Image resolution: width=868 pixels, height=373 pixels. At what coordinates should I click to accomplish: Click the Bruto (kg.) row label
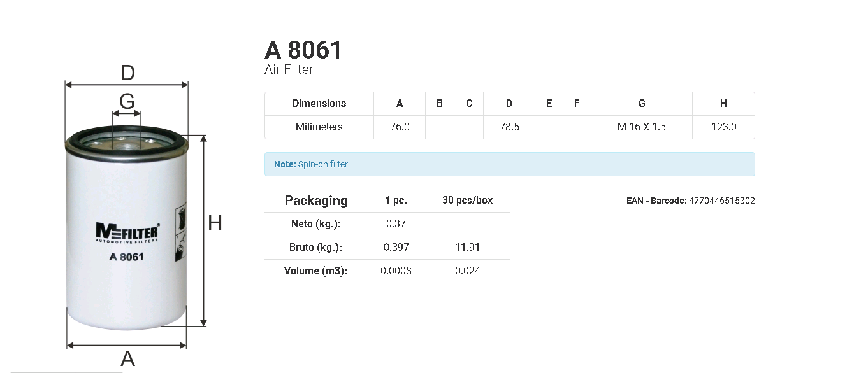click(x=315, y=248)
